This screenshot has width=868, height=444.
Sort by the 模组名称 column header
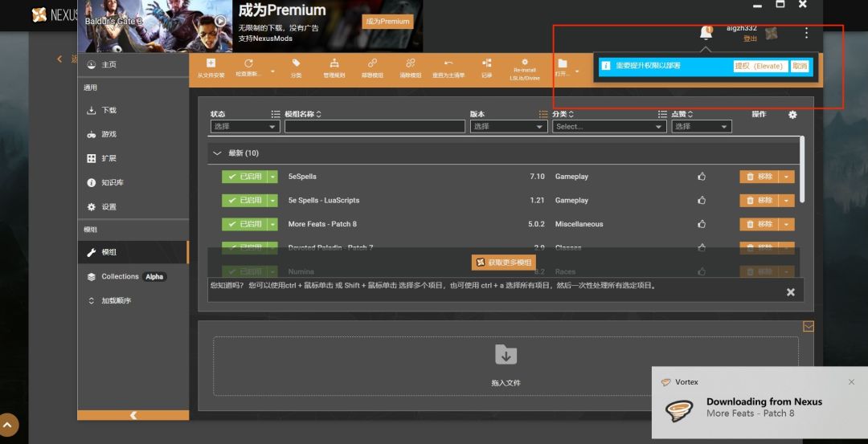(x=303, y=114)
